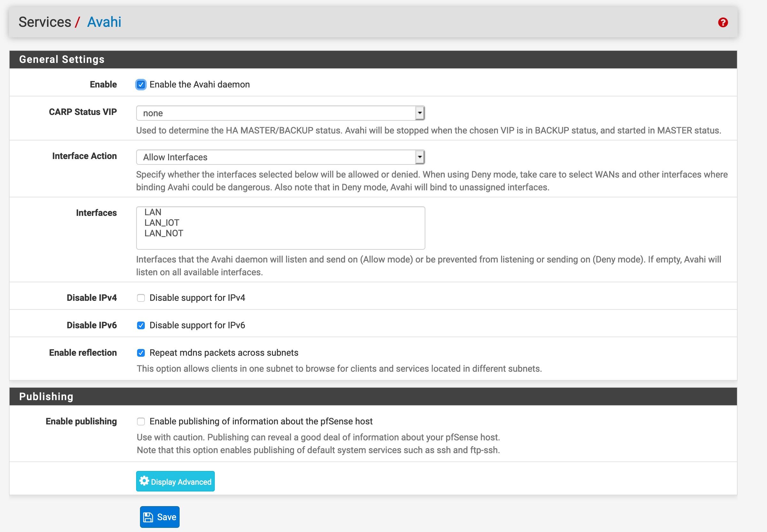The width and height of the screenshot is (767, 532).
Task: Click the floppy disk icon on Save
Action: click(148, 517)
